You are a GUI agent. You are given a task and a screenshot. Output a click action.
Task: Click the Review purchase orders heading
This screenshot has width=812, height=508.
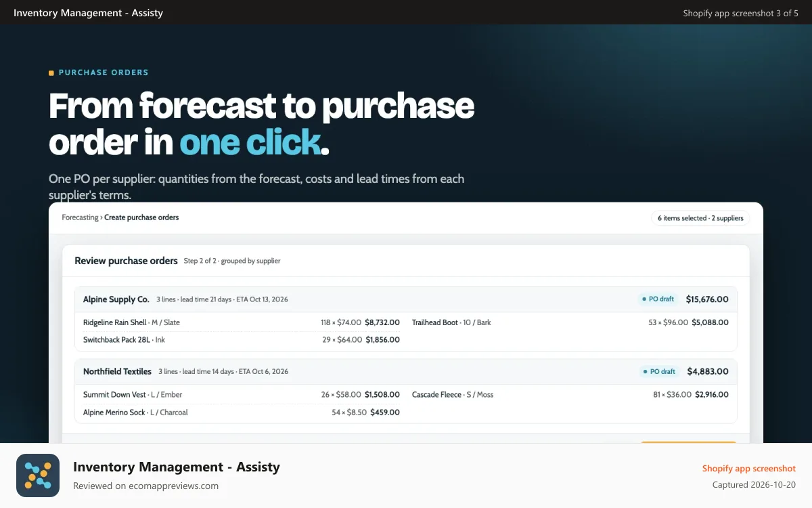(x=126, y=261)
